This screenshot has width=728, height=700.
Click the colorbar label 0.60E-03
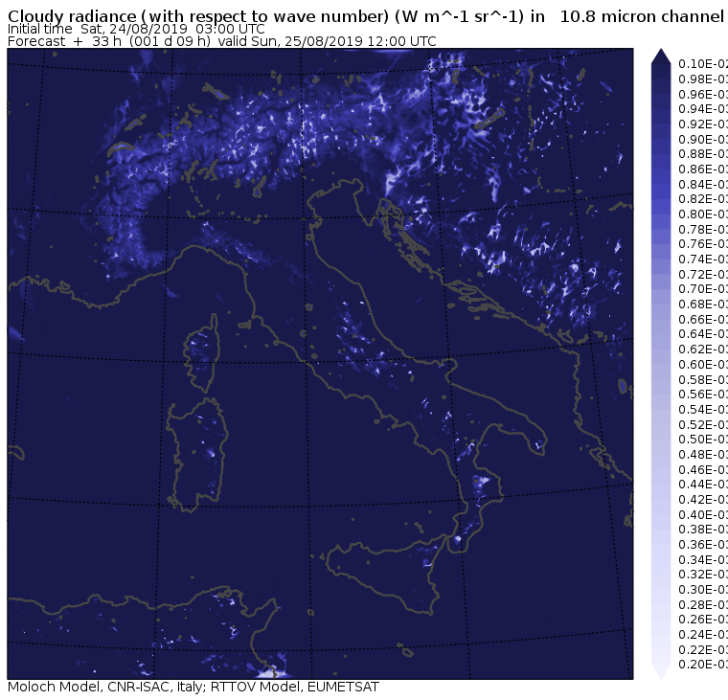[703, 365]
